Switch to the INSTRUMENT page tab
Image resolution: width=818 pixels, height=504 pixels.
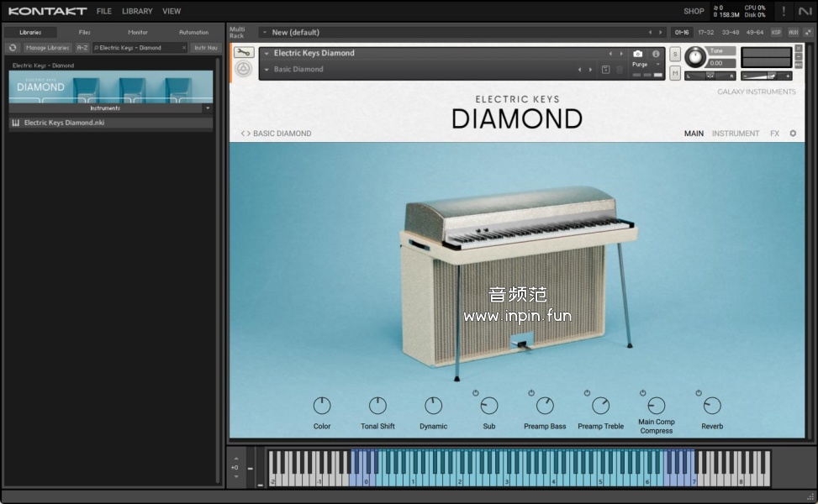[x=736, y=134]
